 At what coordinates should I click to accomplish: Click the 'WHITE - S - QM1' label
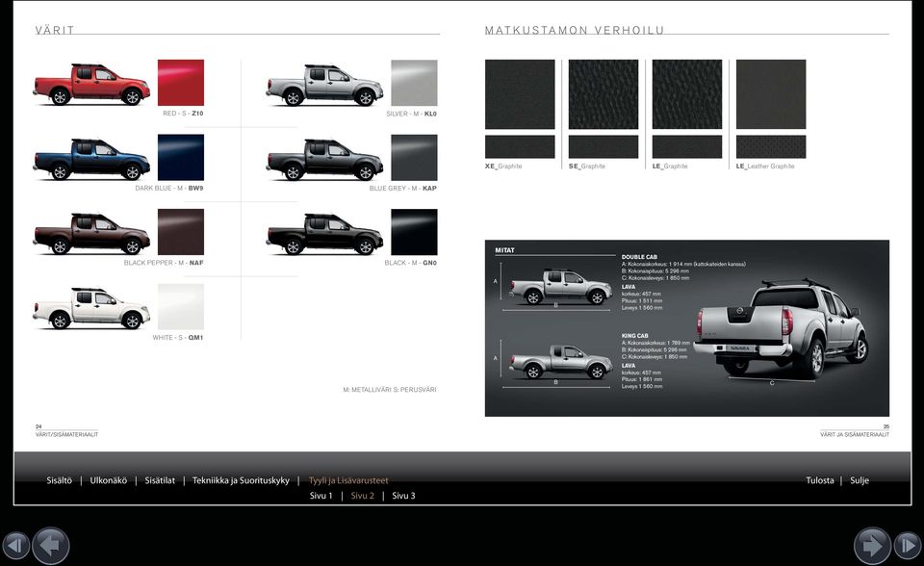pos(178,338)
